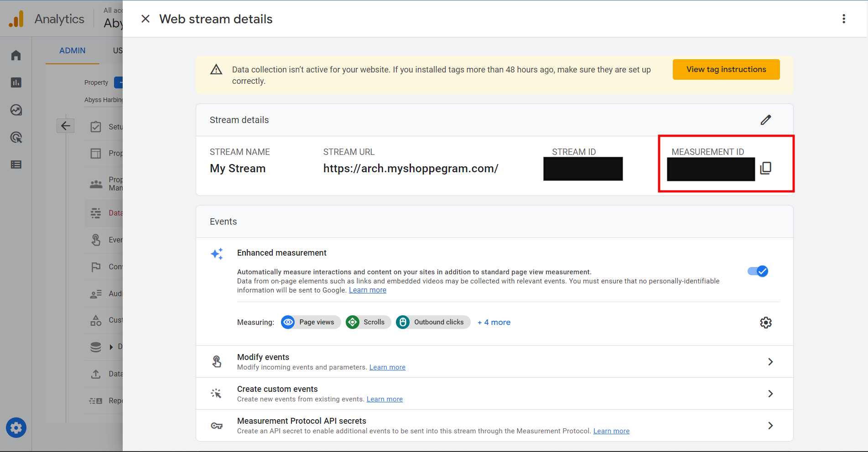Viewport: 868px width, 452px height.
Task: Click the back arrow in admin panel
Action: 65,126
